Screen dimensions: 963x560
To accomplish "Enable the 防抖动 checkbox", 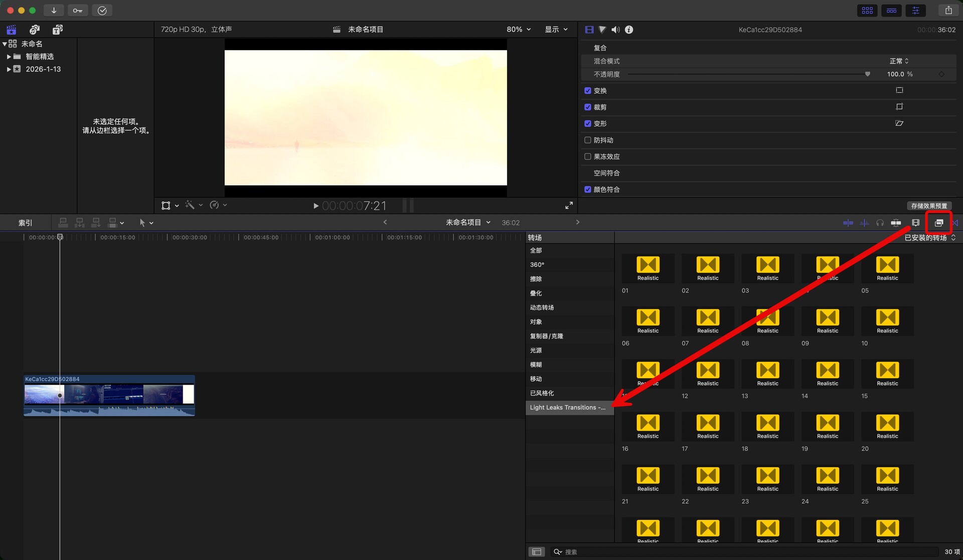I will pos(587,140).
